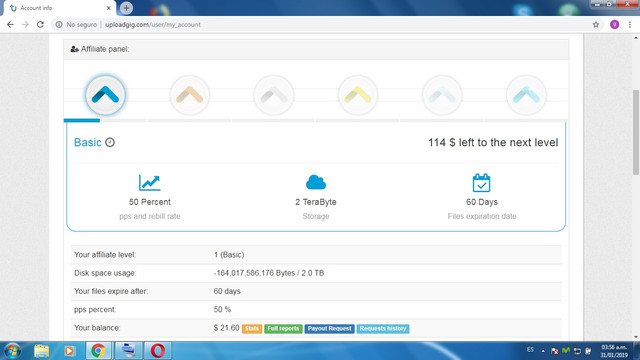Click the '2 TeraByte' value

point(316,202)
